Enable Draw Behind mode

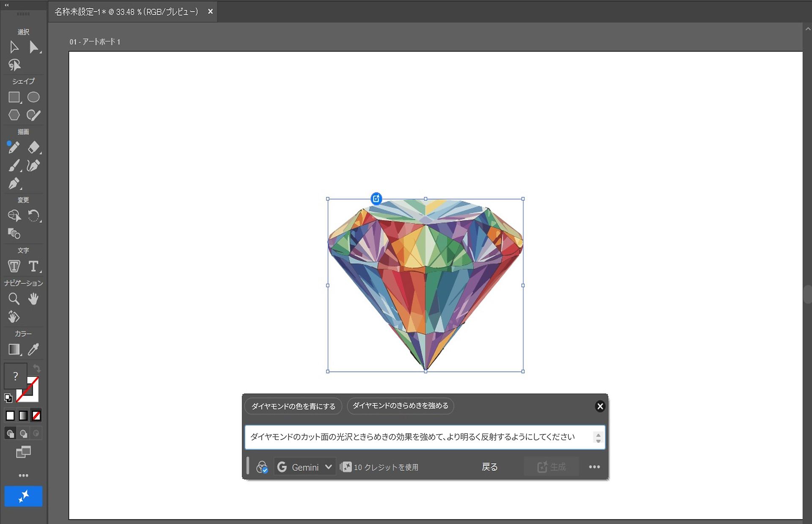(23, 434)
